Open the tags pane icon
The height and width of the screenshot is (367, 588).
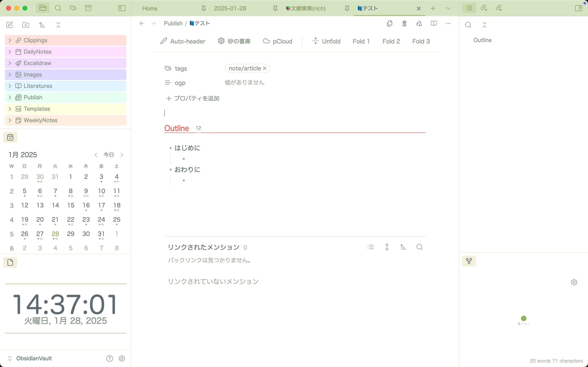point(73,8)
